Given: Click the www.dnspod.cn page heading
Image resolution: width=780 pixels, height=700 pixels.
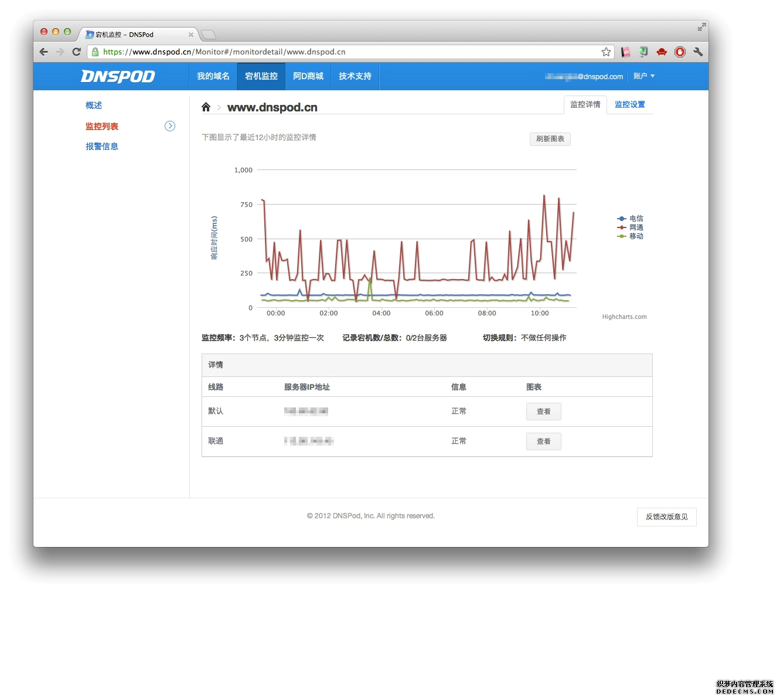Looking at the screenshot, I should coord(273,107).
